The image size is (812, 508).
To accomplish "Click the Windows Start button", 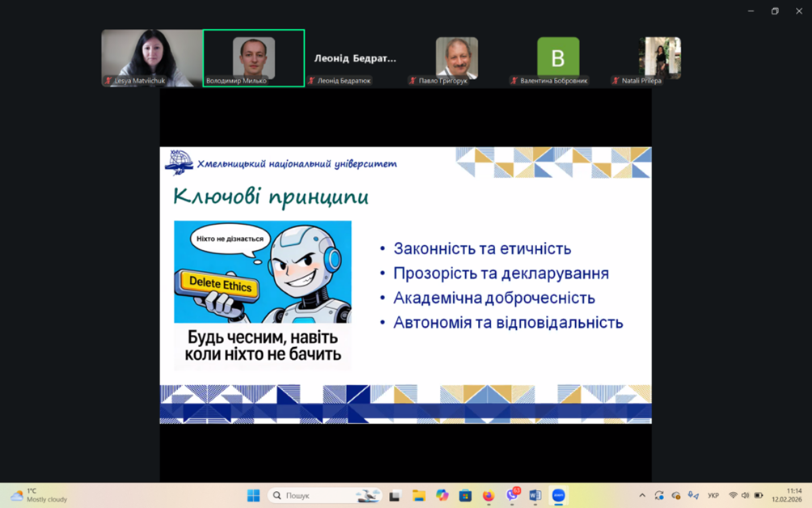I will pos(253,495).
